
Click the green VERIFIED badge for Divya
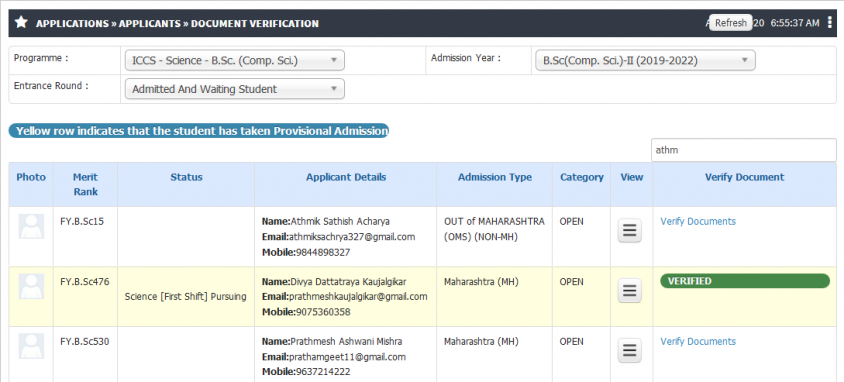[745, 281]
